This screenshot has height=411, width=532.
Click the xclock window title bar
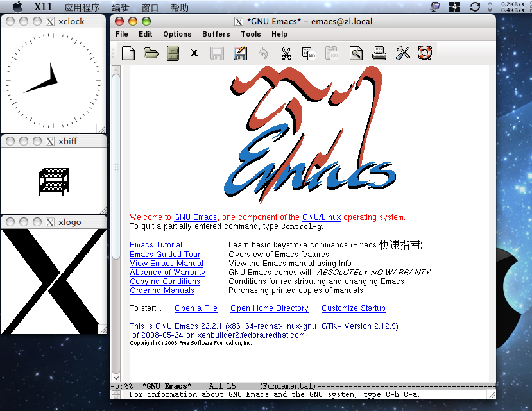pyautogui.click(x=54, y=21)
